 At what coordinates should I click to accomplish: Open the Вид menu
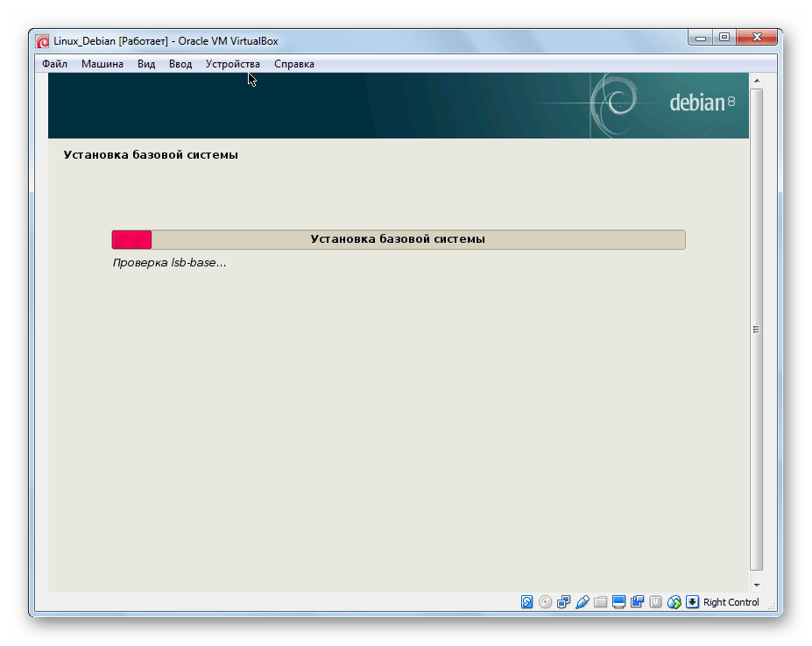(x=146, y=64)
